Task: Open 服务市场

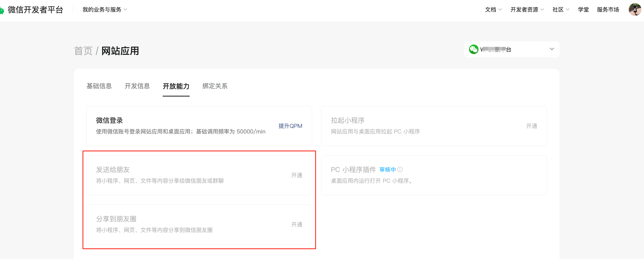Action: pyautogui.click(x=608, y=10)
